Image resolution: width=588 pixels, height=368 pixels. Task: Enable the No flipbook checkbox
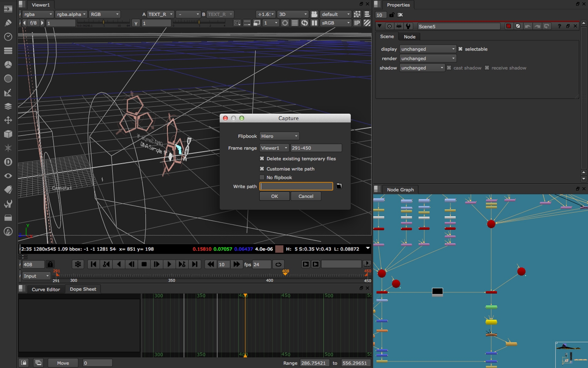[x=262, y=177]
